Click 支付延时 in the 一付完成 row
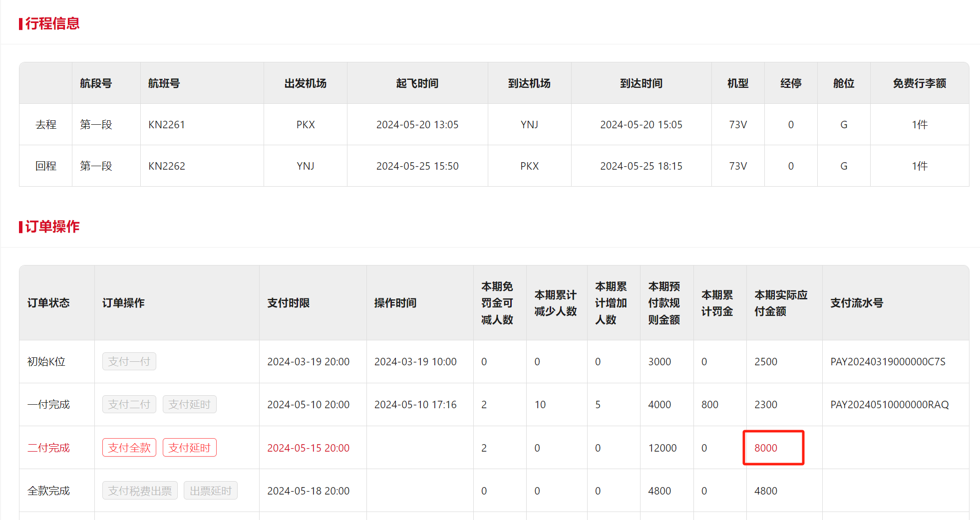This screenshot has height=520, width=980. (x=189, y=404)
